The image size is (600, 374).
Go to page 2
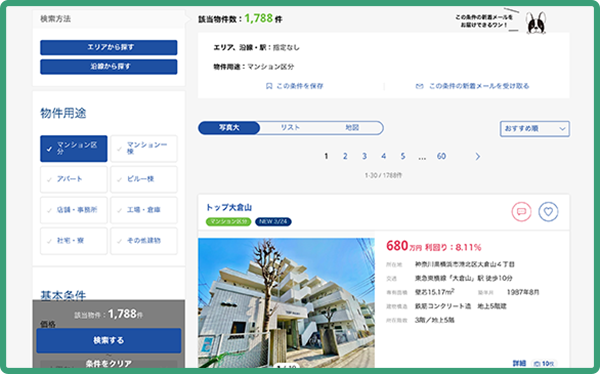345,156
